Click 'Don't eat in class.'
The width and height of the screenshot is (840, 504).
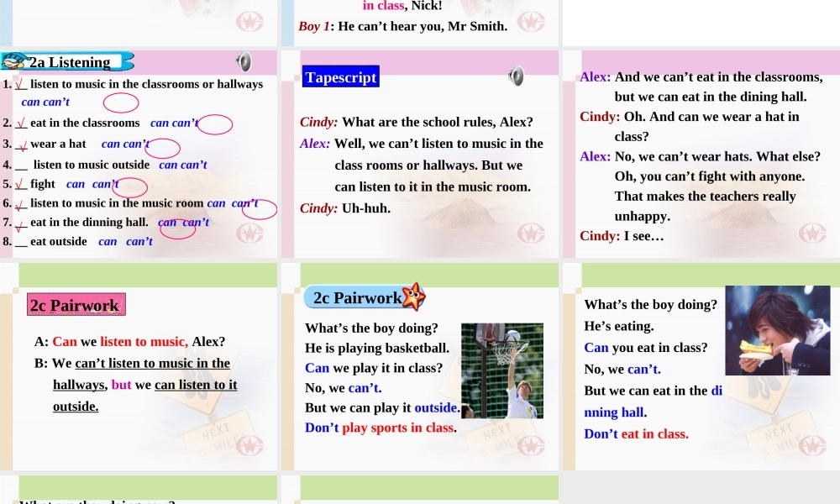tap(637, 433)
